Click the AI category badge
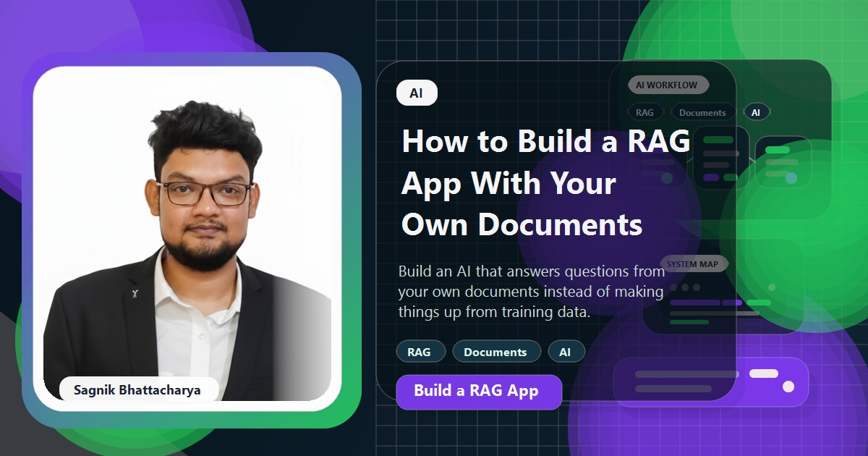The width and height of the screenshot is (868, 456). (x=416, y=93)
